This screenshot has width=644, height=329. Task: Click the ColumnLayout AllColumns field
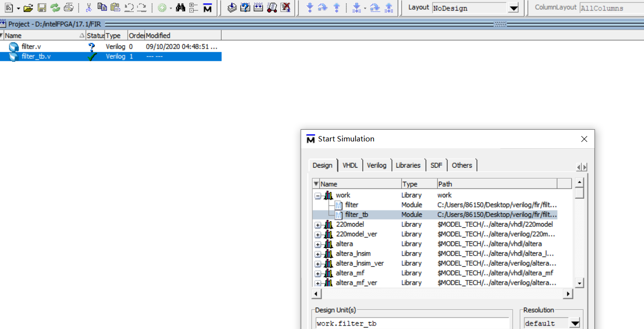tap(611, 8)
